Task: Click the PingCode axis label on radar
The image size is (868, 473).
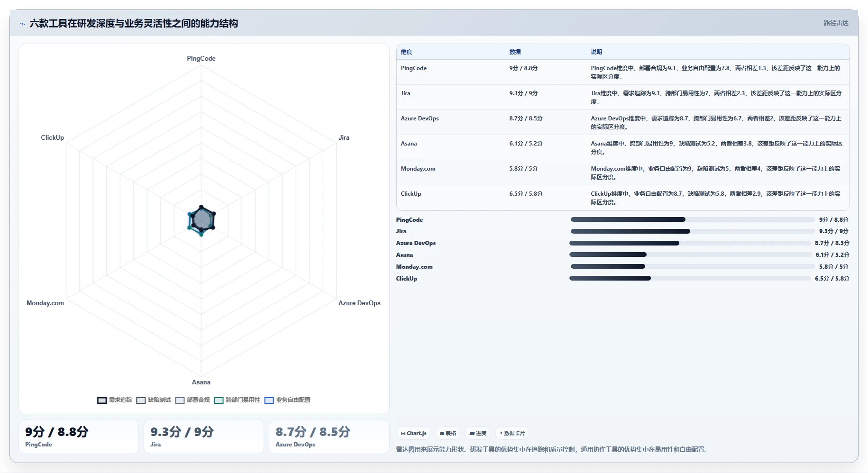Action: [201, 59]
